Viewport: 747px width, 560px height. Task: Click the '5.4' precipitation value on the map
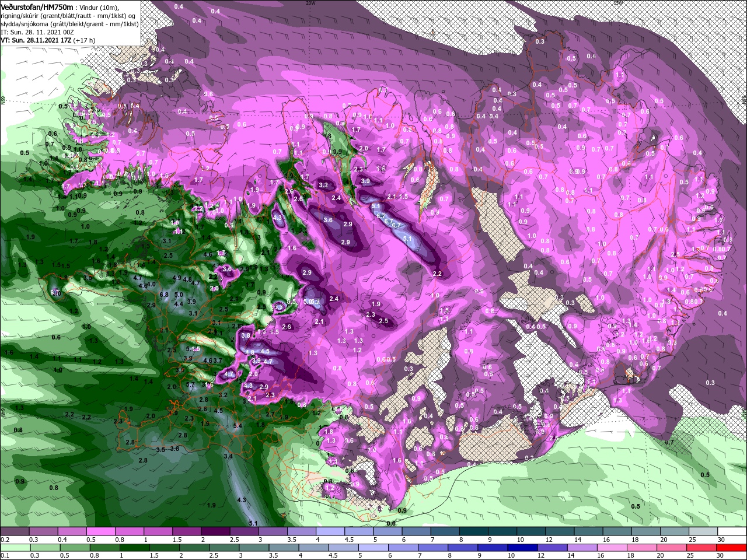coord(238,426)
